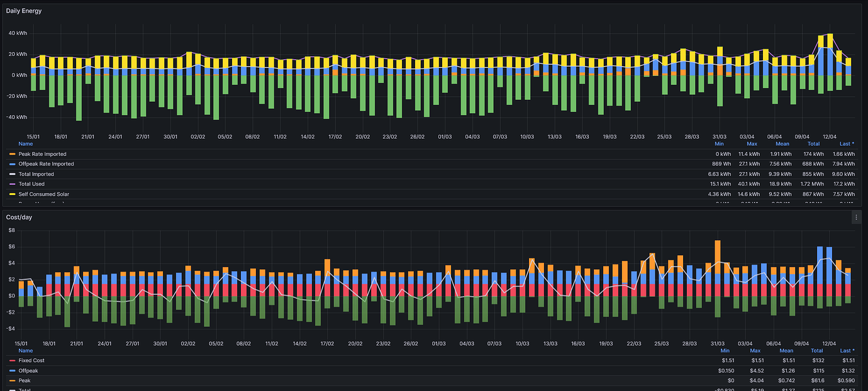The width and height of the screenshot is (868, 391).
Task: Select the 867 kWh total value
Action: click(814, 194)
